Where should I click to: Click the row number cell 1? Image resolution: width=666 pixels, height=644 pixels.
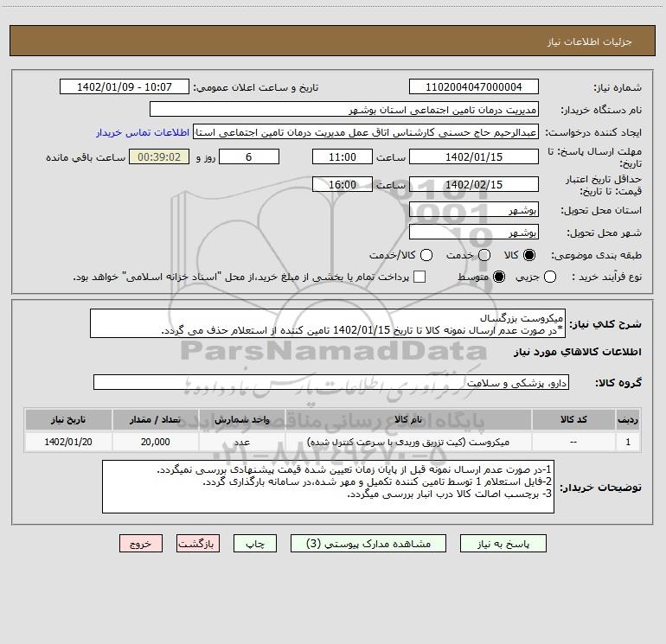tap(628, 442)
